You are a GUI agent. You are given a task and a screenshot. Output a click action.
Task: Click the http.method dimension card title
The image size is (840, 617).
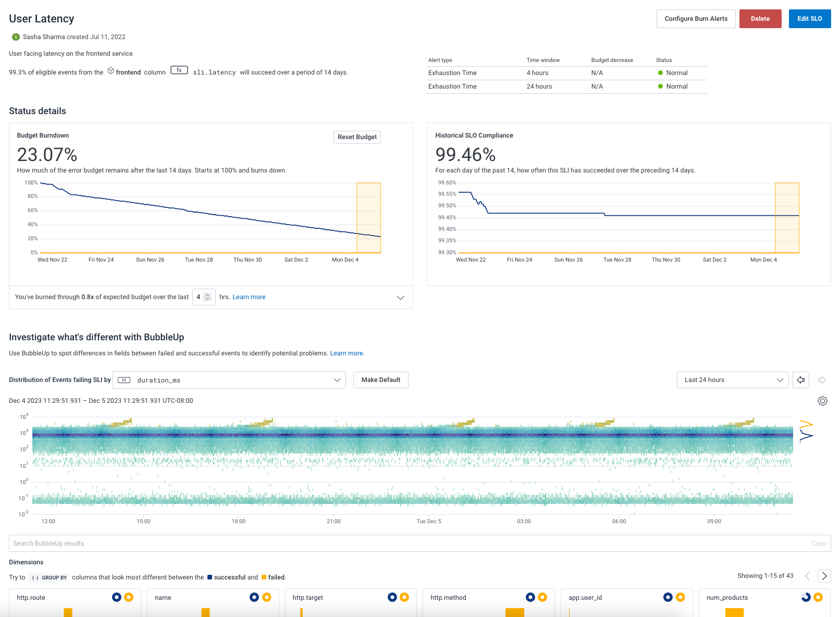click(x=448, y=598)
